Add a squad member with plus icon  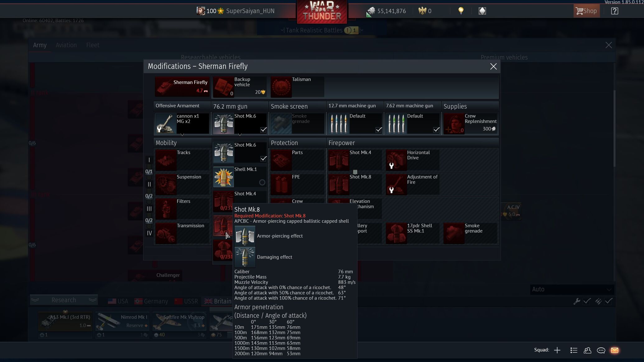click(557, 350)
